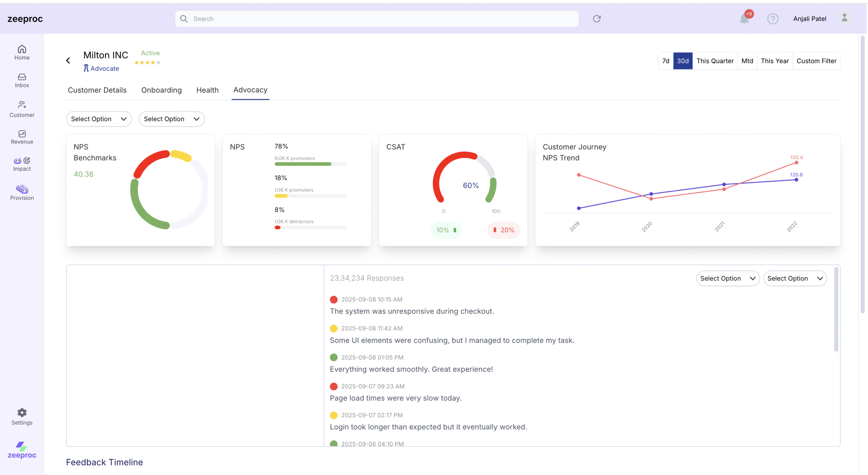Image resolution: width=868 pixels, height=475 pixels.
Task: Open the rightmost Select Option in Responses panel
Action: 795,279
